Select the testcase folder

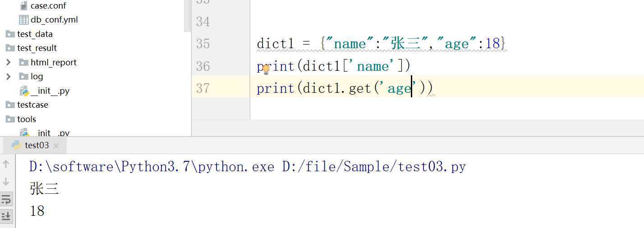[32, 105]
